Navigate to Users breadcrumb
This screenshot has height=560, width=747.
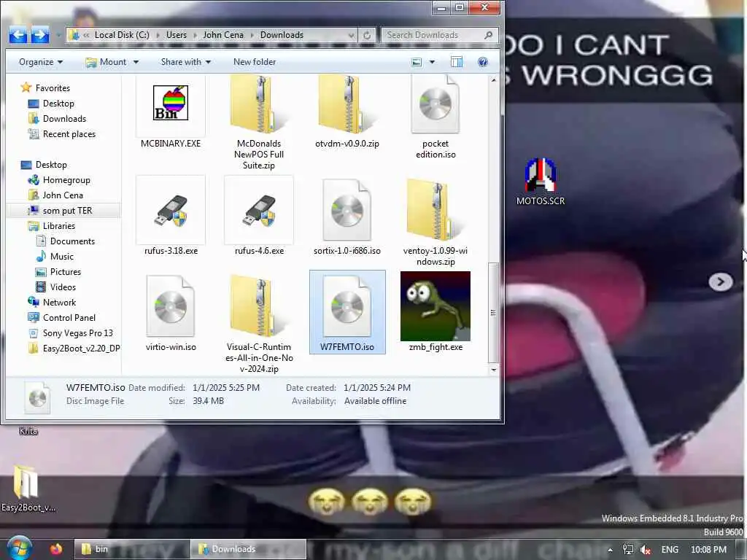pyautogui.click(x=177, y=35)
